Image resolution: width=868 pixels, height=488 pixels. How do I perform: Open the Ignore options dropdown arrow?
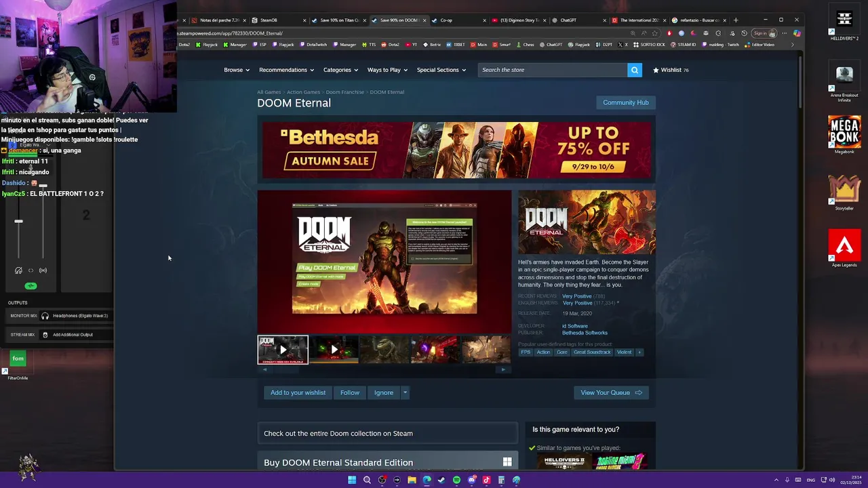coord(405,392)
